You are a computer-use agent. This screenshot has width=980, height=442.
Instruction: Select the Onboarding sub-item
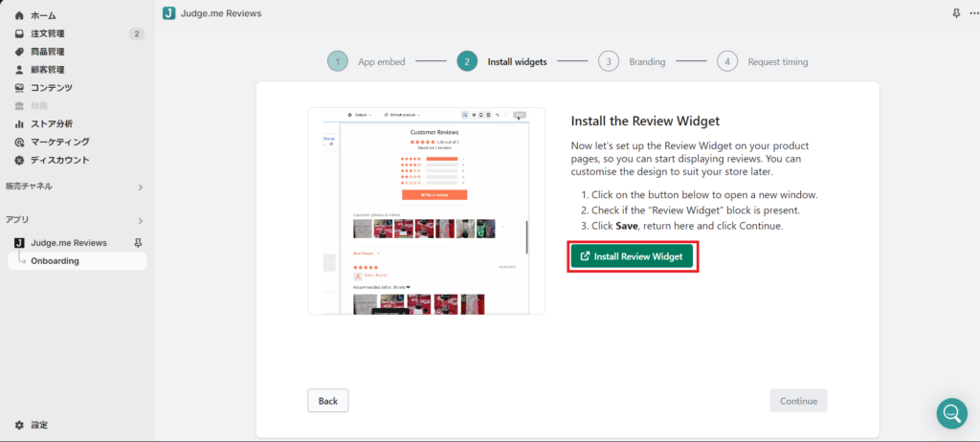[x=78, y=261]
